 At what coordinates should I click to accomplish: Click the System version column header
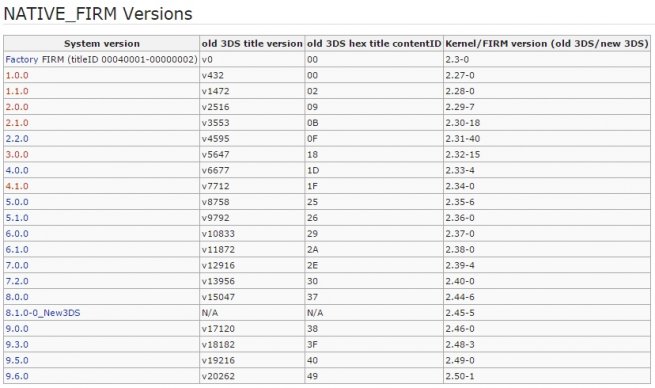tap(102, 44)
